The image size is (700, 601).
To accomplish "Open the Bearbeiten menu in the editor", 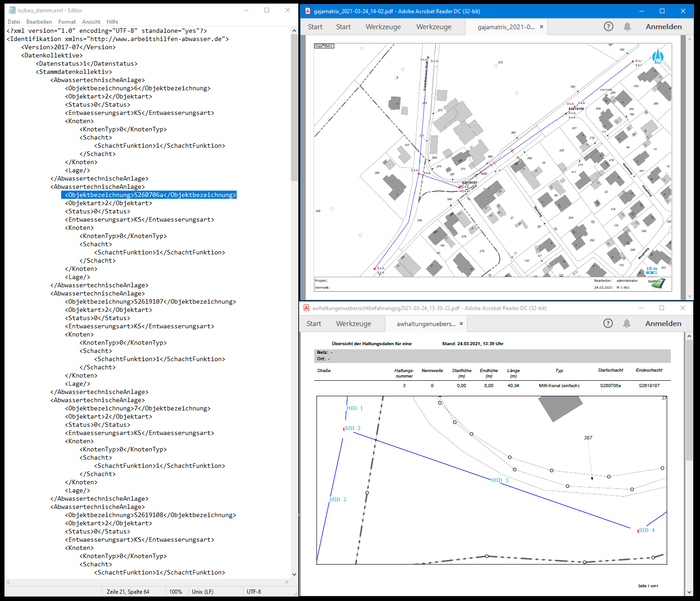I will coord(39,22).
